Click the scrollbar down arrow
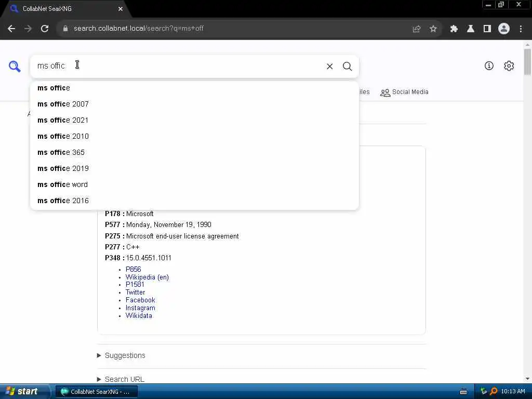The width and height of the screenshot is (532, 399). click(527, 379)
